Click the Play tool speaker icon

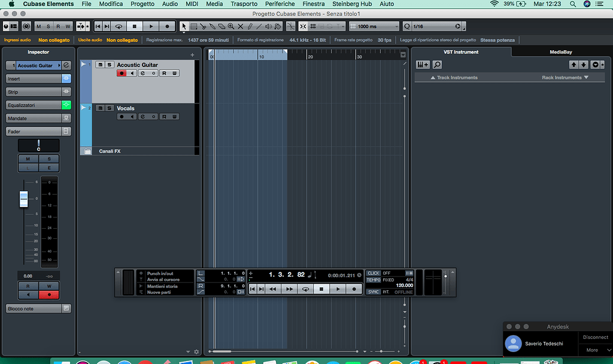268,26
